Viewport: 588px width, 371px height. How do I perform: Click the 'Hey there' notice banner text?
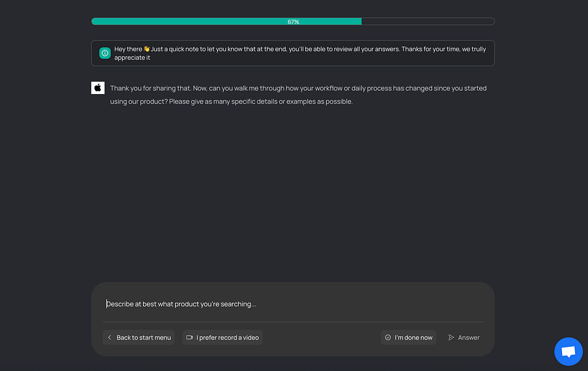click(x=297, y=53)
